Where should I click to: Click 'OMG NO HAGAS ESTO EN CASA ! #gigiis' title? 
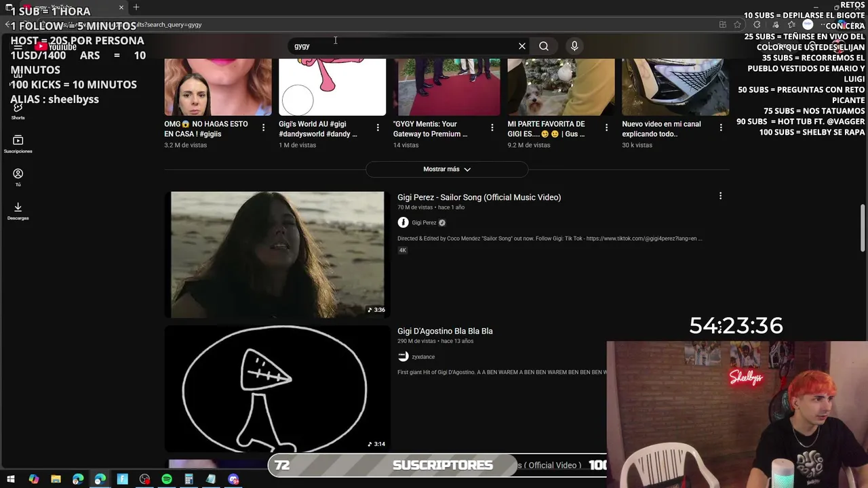206,129
